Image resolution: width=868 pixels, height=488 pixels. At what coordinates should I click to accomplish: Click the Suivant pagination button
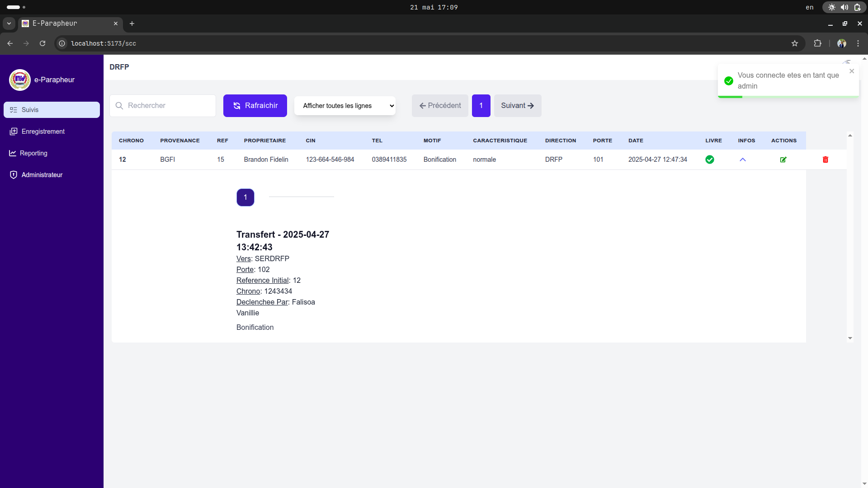[x=517, y=105]
